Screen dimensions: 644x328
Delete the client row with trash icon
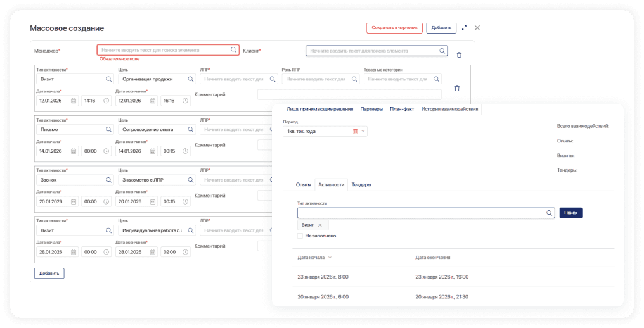pos(459,55)
